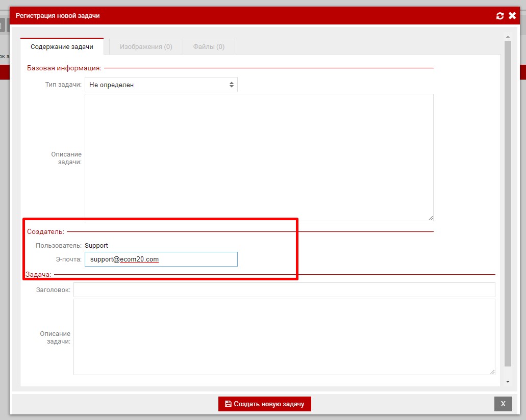Focus the Заголовок input field
This screenshot has height=420, width=526.
pos(284,290)
